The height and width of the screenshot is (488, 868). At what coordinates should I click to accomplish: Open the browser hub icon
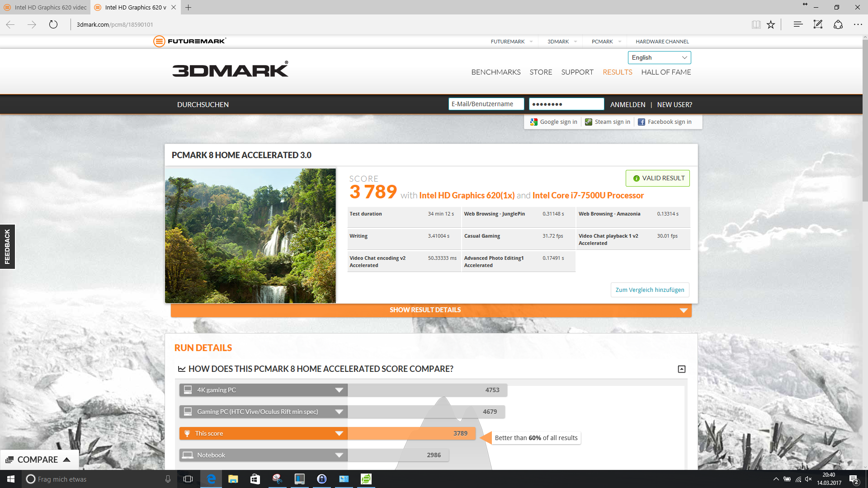pyautogui.click(x=798, y=24)
